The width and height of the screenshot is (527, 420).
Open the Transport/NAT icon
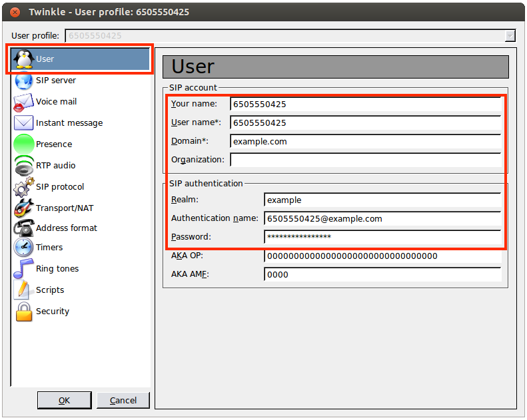(24, 208)
